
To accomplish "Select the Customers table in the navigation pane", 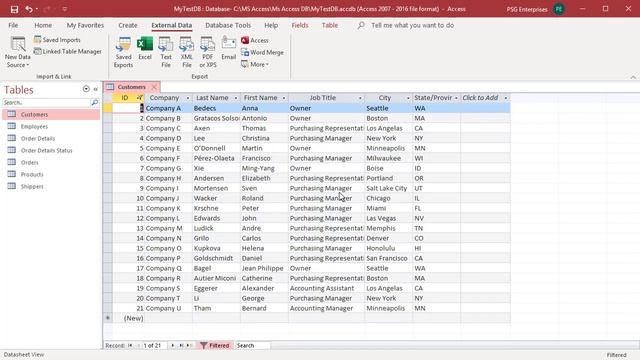I will point(51,115).
